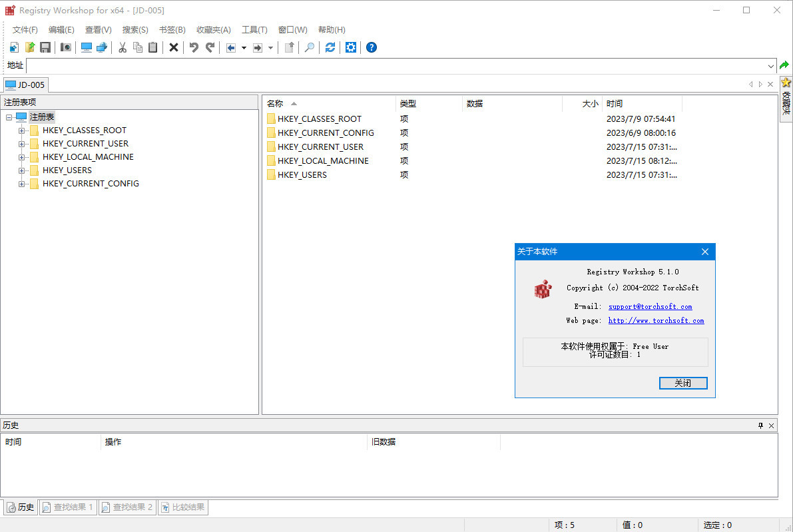Expand HKEY_CURRENT_USER in the tree
The image size is (793, 532).
coord(22,144)
